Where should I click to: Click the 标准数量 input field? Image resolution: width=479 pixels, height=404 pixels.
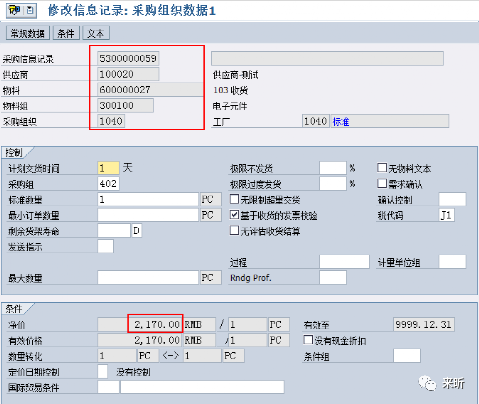tap(148, 199)
